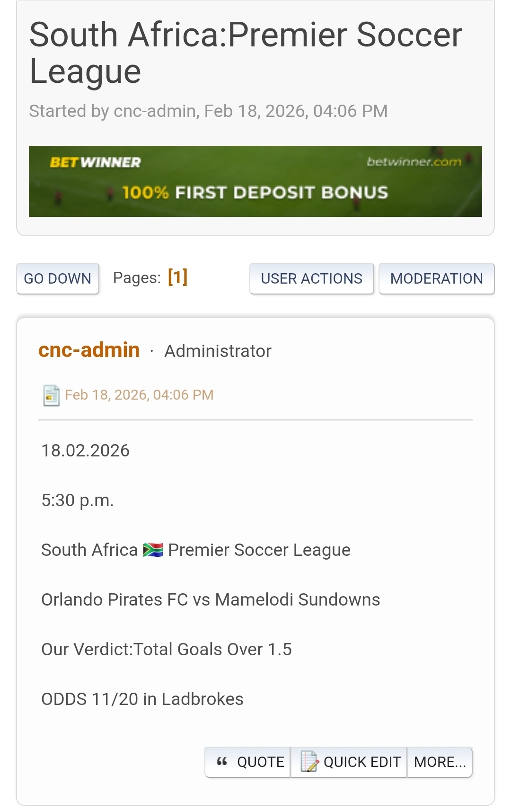Image resolution: width=511 pixels, height=812 pixels.
Task: Click the thread title heading
Action: click(x=246, y=53)
